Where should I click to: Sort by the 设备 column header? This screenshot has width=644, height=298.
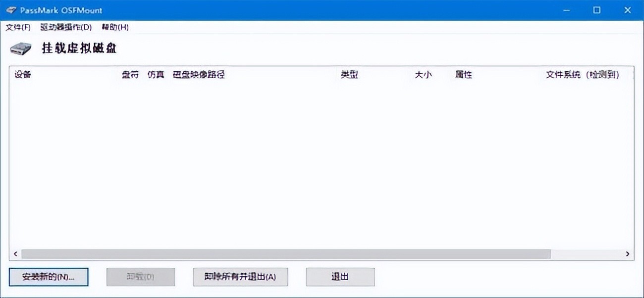(23, 75)
